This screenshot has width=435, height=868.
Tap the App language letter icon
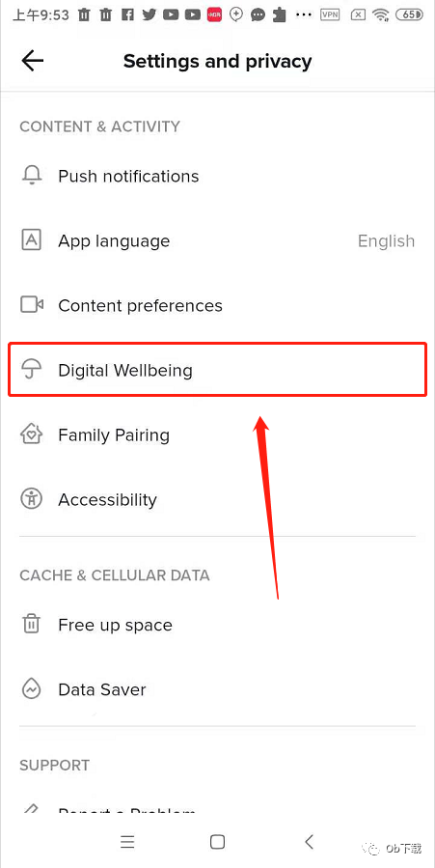[32, 240]
